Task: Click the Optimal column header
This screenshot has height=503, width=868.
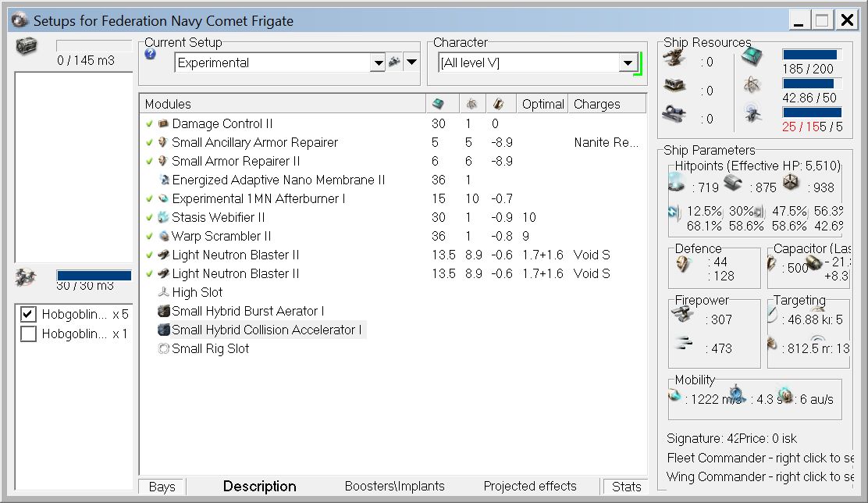Action: click(542, 104)
